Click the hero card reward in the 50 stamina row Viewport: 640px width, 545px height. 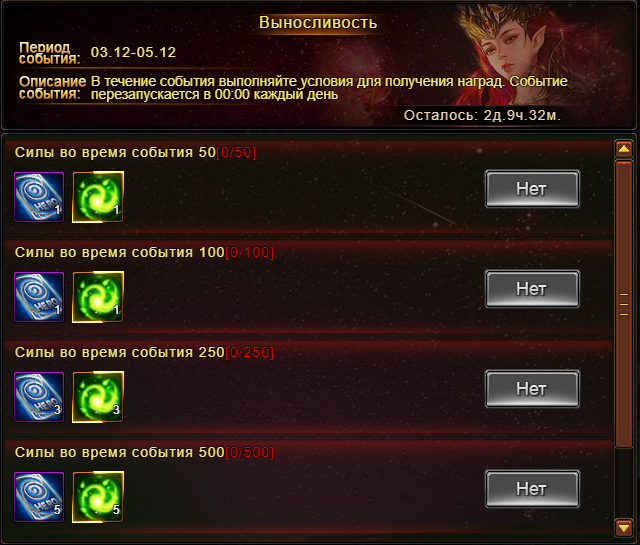39,197
